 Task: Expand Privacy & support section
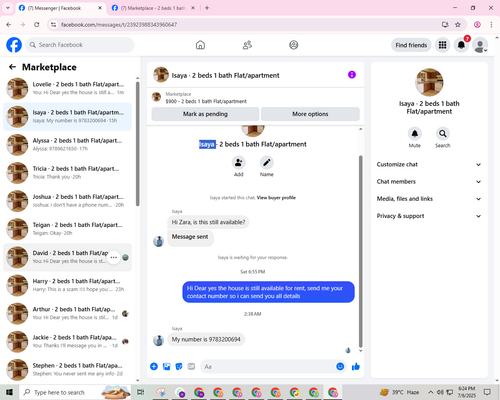pos(429,216)
